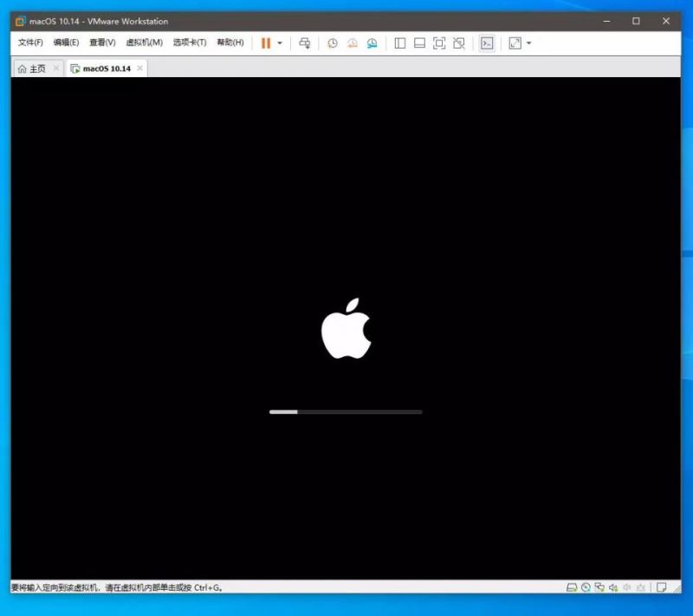This screenshot has height=616, width=693.
Task: Click the stretch guest display icon
Action: (x=515, y=42)
